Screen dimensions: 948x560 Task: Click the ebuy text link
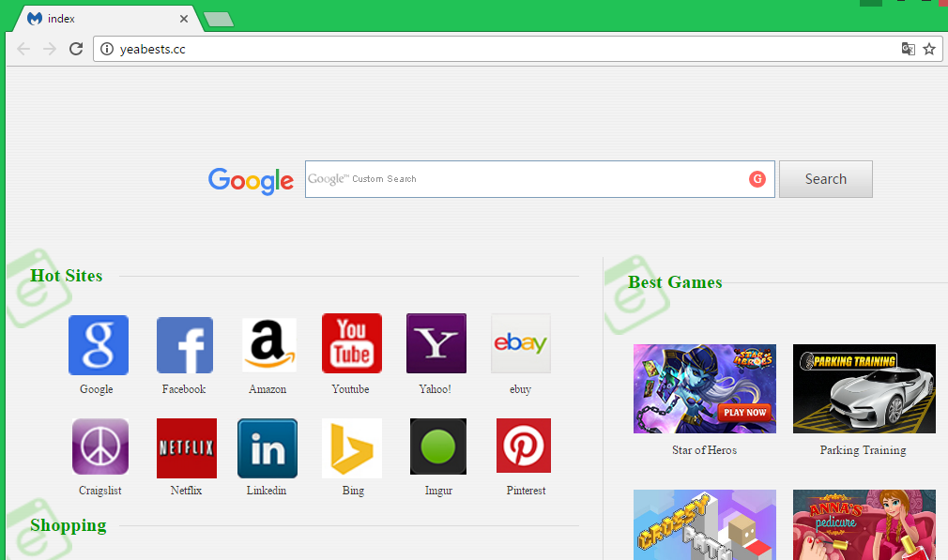point(521,389)
